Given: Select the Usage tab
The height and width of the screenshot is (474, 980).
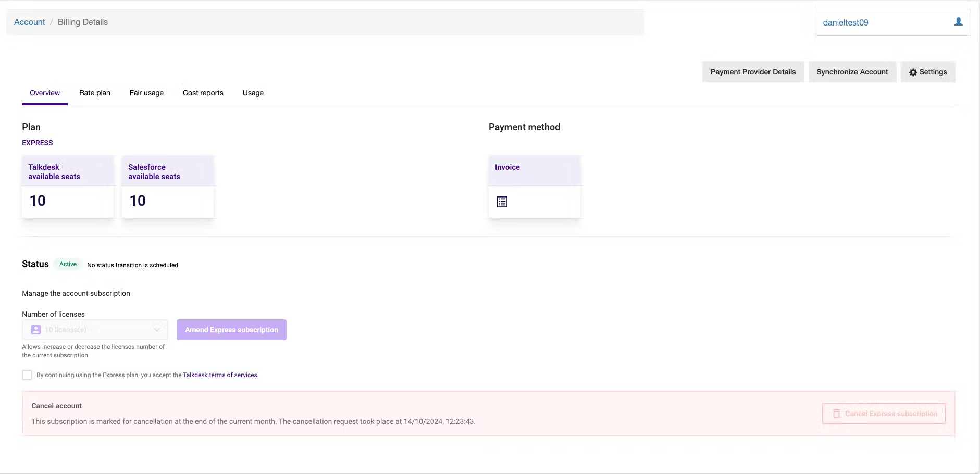Looking at the screenshot, I should [253, 93].
